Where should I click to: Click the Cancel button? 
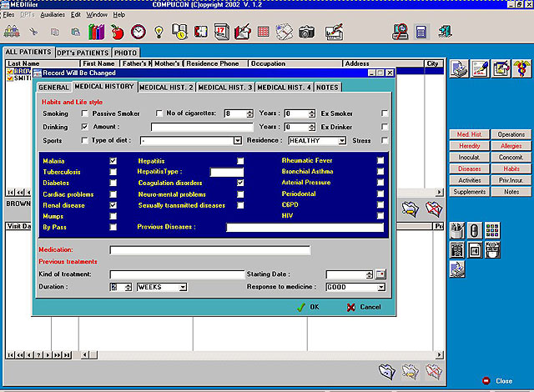pyautogui.click(x=364, y=307)
